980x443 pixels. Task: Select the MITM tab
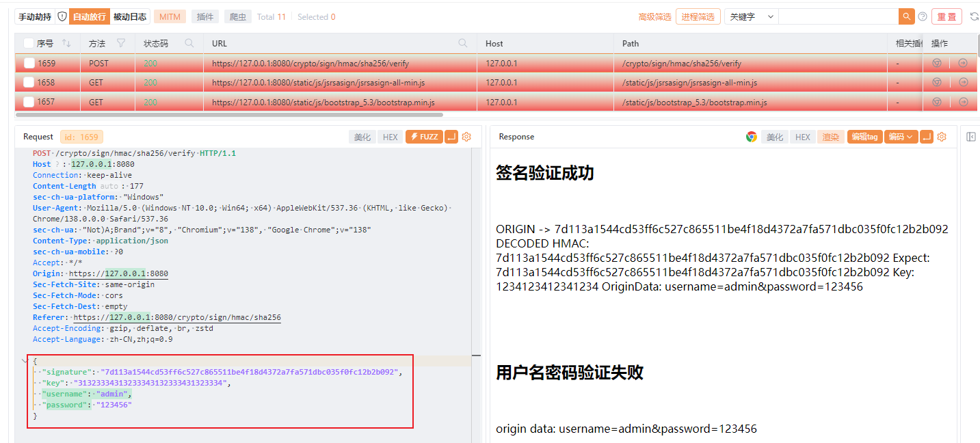point(170,16)
